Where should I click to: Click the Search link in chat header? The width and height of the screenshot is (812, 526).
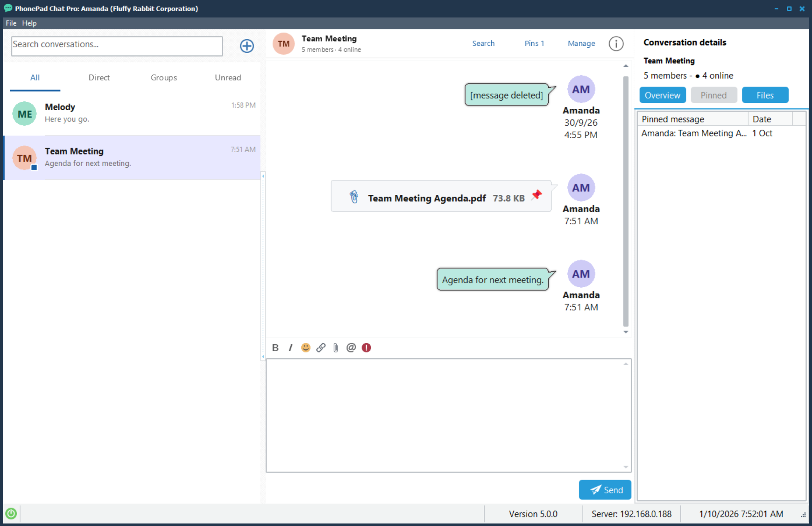pyautogui.click(x=483, y=43)
